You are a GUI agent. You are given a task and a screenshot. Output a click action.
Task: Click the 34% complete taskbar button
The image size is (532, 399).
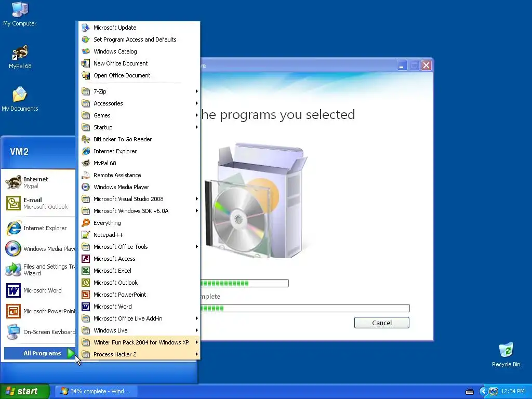click(96, 391)
